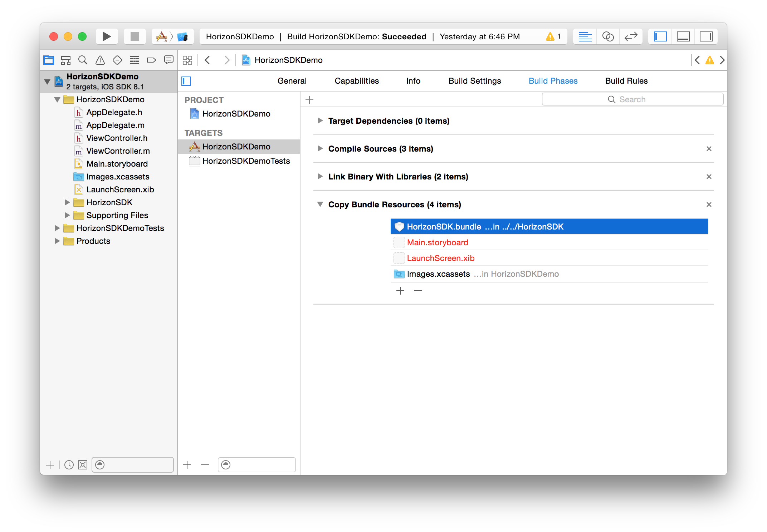
Task: Show the Project navigator
Action: click(49, 60)
